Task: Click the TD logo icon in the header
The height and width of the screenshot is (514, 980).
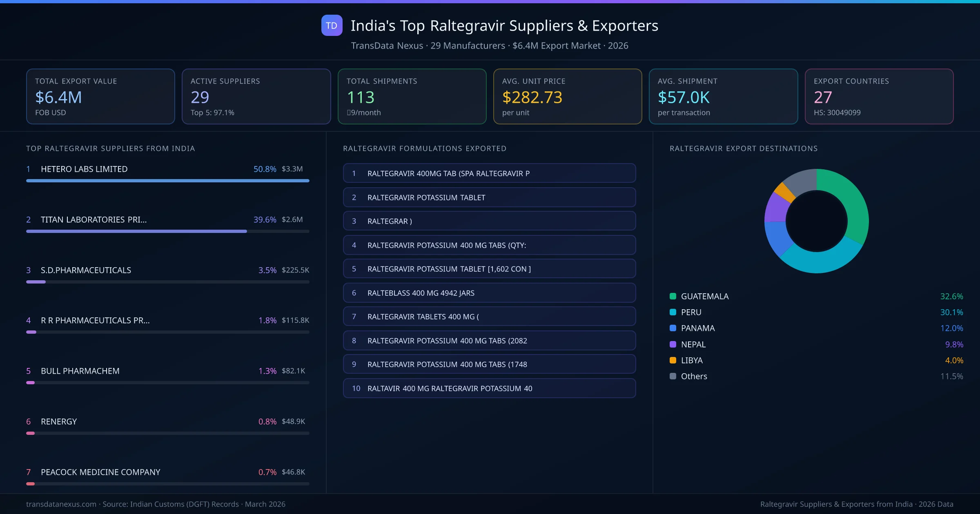Action: tap(332, 25)
